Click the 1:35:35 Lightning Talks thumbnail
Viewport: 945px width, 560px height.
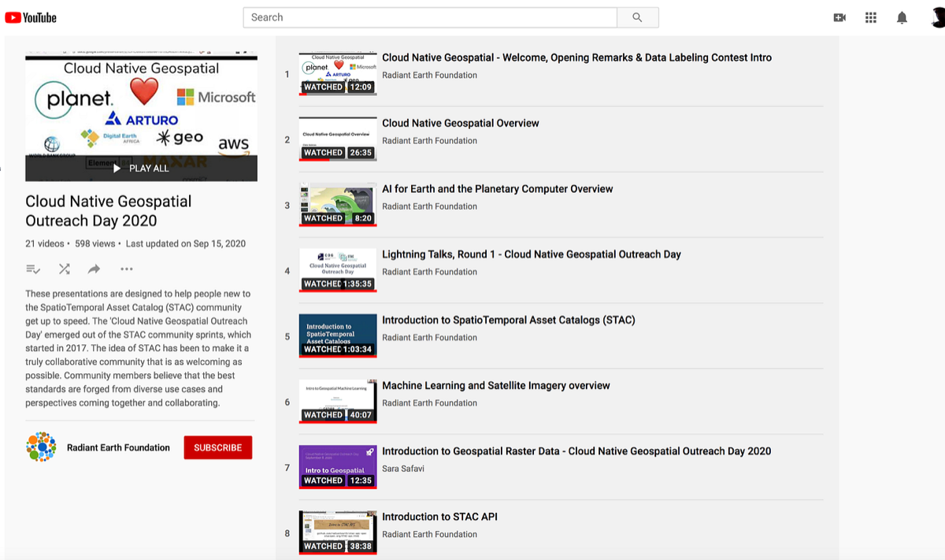[338, 271]
